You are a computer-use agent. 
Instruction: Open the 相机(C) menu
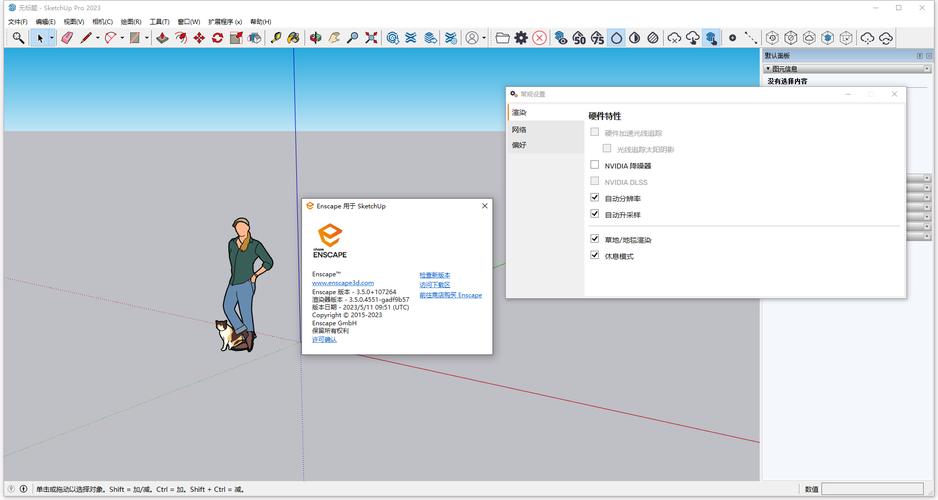tap(102, 22)
